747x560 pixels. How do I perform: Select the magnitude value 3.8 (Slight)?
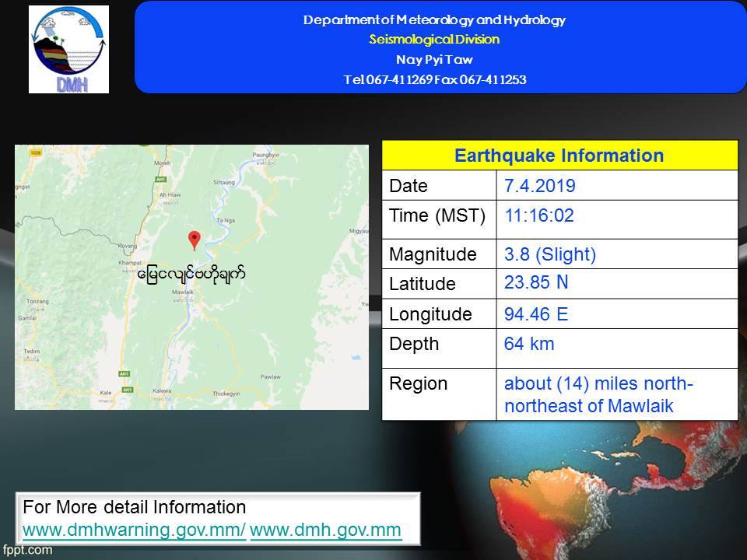pos(550,254)
